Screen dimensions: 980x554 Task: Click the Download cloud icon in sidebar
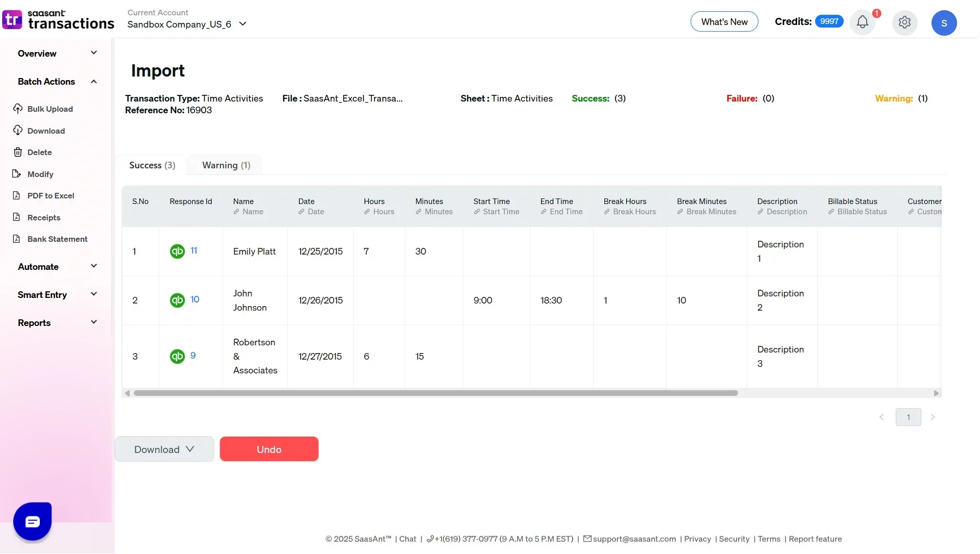18,131
